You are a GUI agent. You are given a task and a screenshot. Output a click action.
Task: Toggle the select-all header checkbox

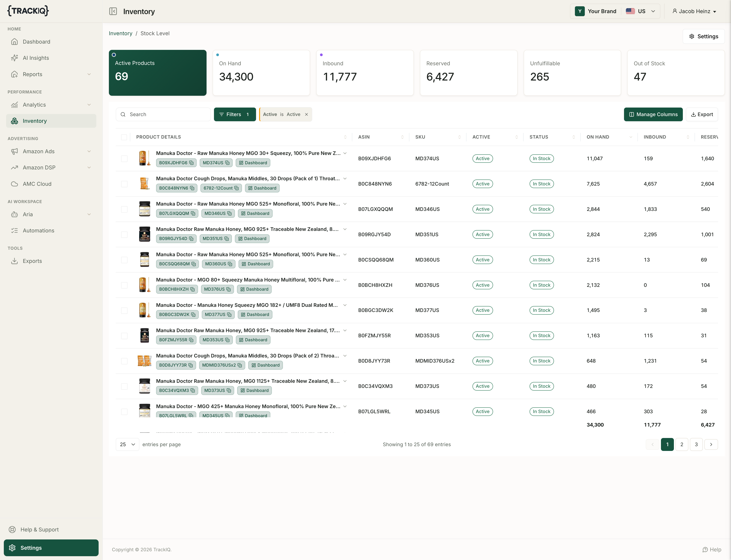(x=124, y=137)
